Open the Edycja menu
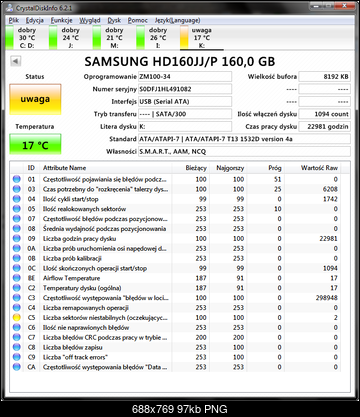 (x=35, y=21)
